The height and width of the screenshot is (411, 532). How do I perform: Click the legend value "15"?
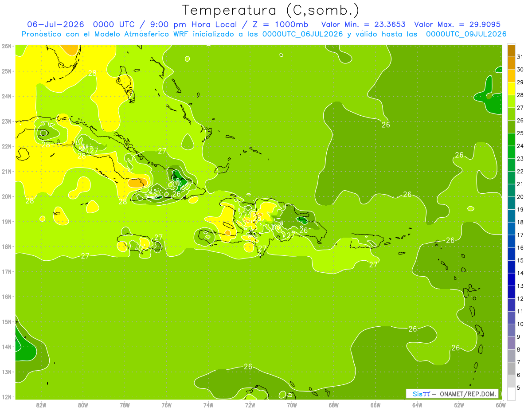click(x=520, y=261)
